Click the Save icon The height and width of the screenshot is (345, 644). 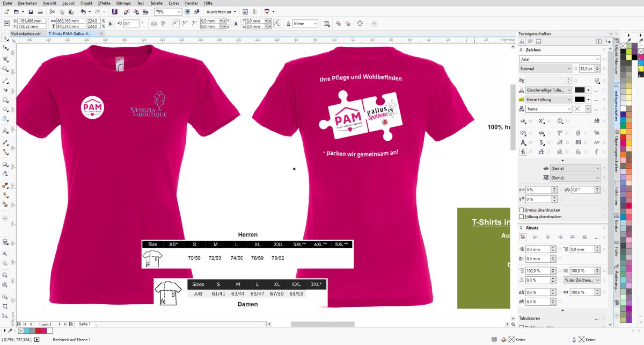[31, 11]
